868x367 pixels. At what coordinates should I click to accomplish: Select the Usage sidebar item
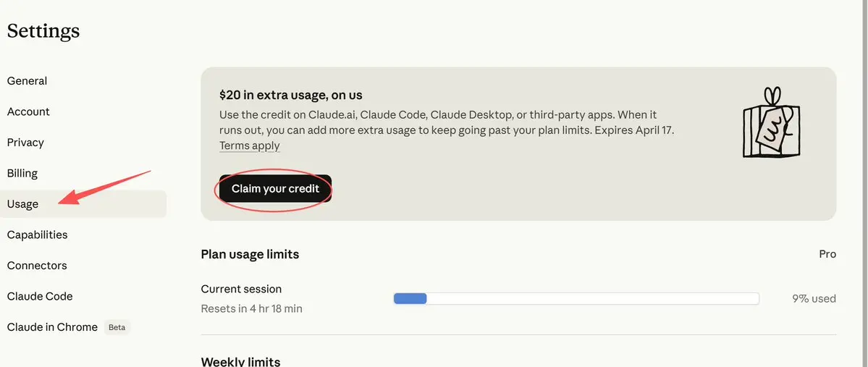pyautogui.click(x=23, y=204)
